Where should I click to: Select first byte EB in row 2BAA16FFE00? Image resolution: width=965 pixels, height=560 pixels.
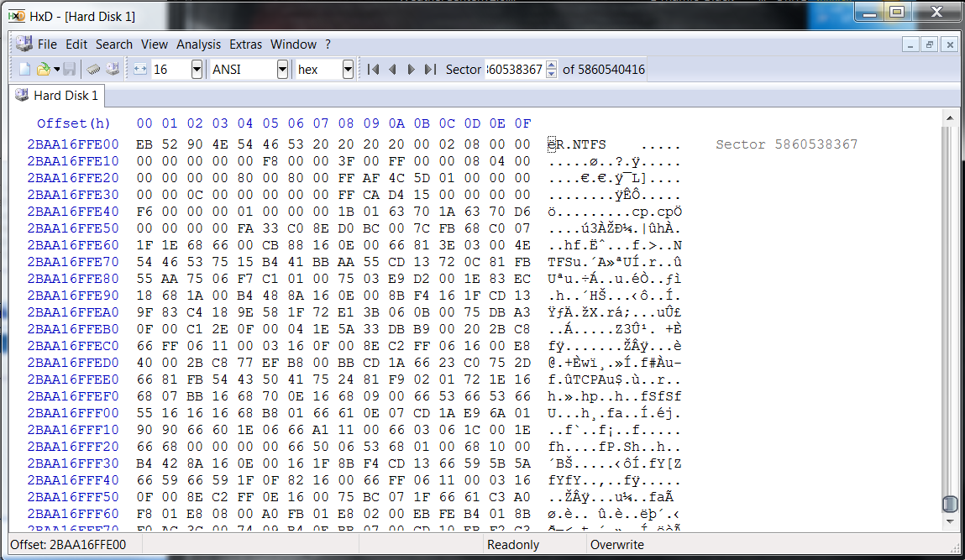pos(144,144)
